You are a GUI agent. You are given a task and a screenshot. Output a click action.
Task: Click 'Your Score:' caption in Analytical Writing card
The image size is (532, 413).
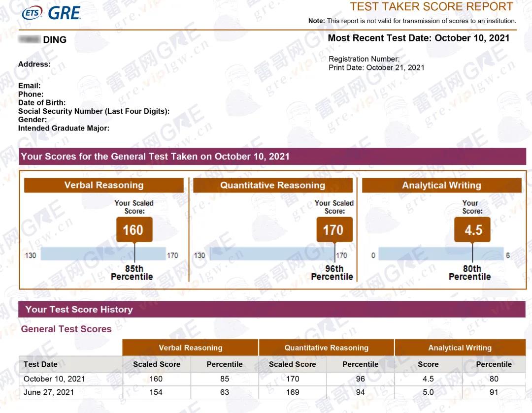coord(471,207)
